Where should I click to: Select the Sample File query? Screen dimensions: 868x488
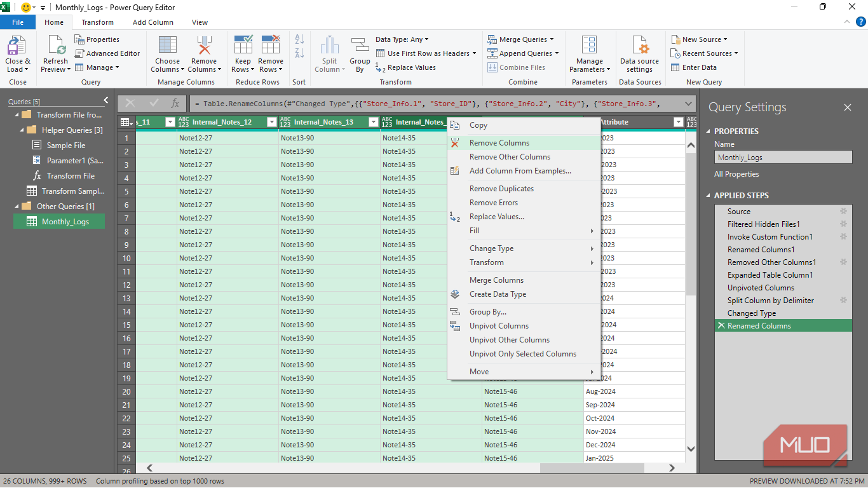pyautogui.click(x=58, y=146)
